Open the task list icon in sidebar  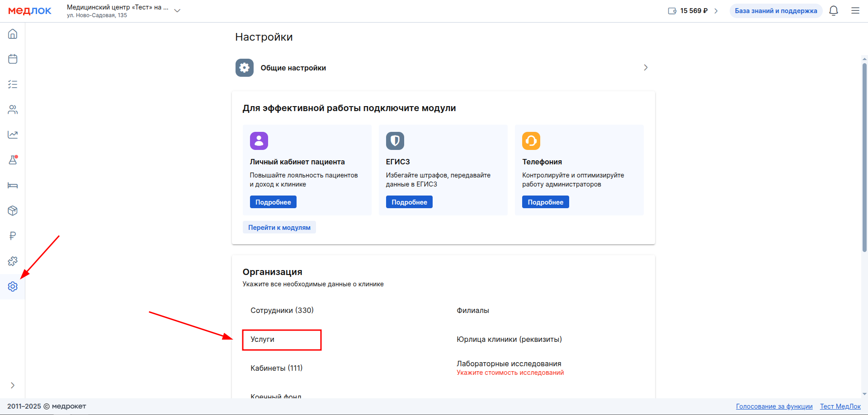click(x=13, y=84)
